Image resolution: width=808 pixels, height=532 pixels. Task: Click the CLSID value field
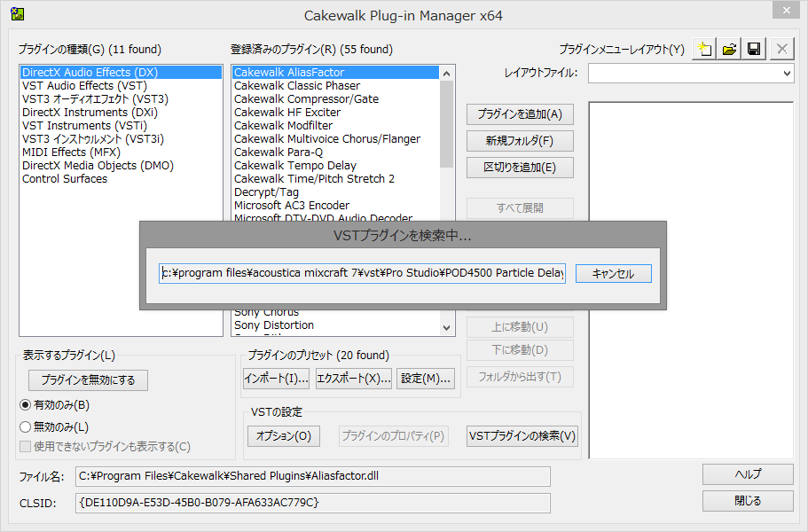pos(313,503)
